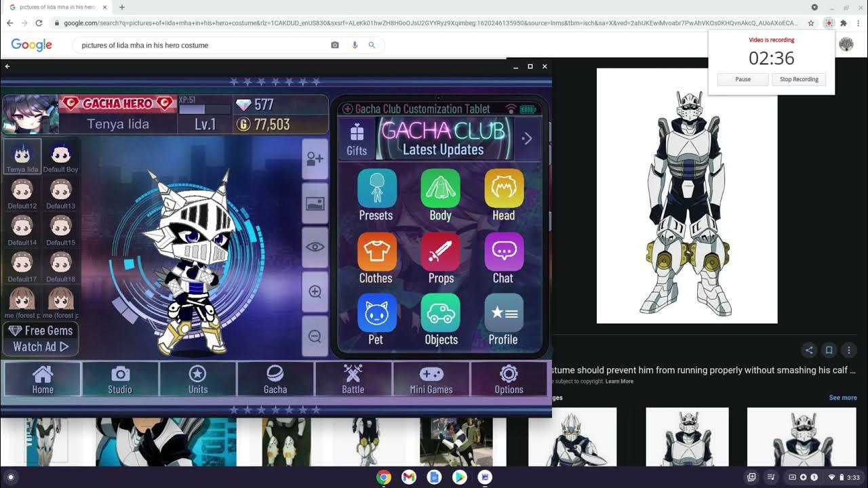Select the Default12 character slot
This screenshot has height=488, width=868.
pyautogui.click(x=22, y=193)
